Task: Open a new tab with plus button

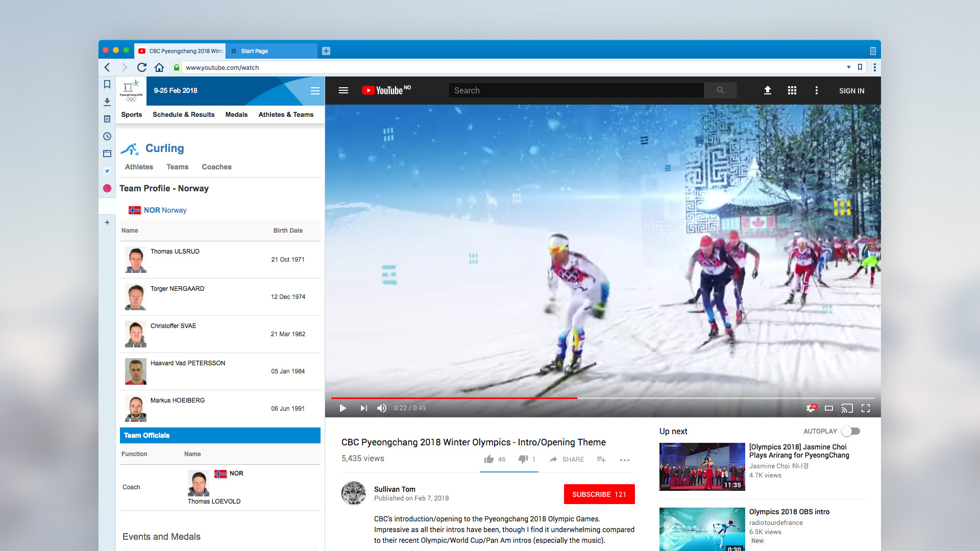Action: click(326, 51)
